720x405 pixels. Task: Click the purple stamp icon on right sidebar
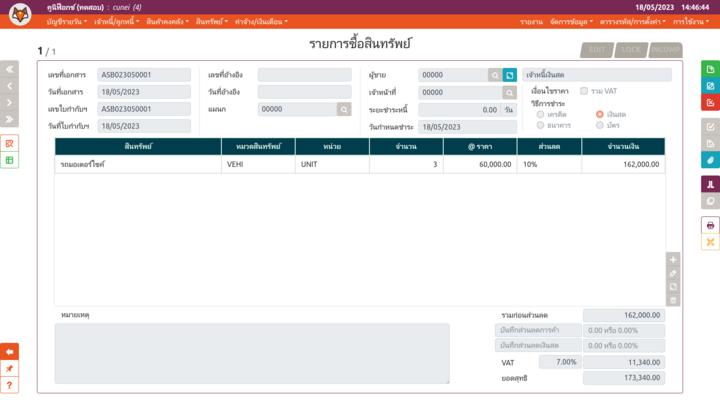coord(710,184)
